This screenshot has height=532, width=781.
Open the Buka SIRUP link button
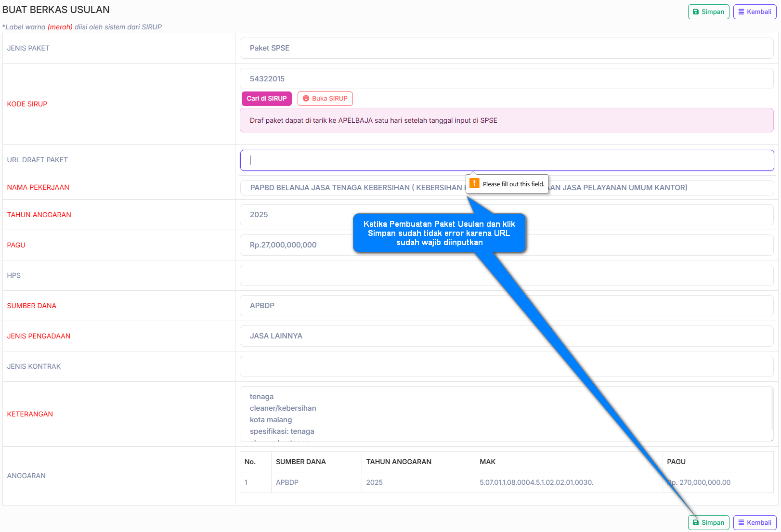tap(325, 99)
